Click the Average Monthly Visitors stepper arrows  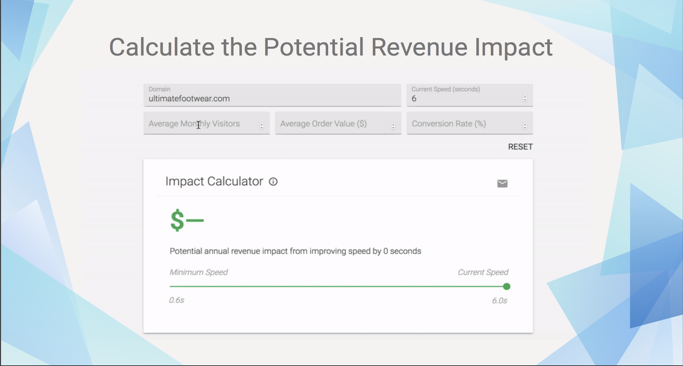click(x=262, y=126)
